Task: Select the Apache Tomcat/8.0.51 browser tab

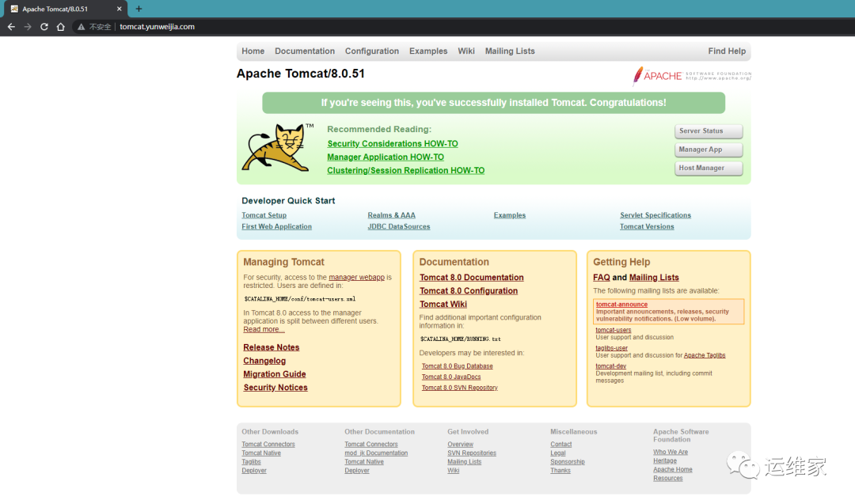Action: pos(64,9)
